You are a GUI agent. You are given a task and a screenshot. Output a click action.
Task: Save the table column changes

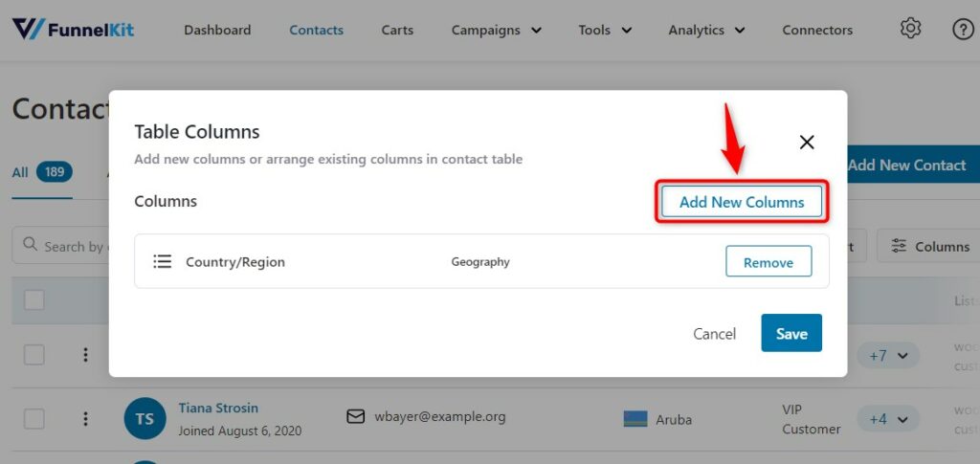point(791,334)
